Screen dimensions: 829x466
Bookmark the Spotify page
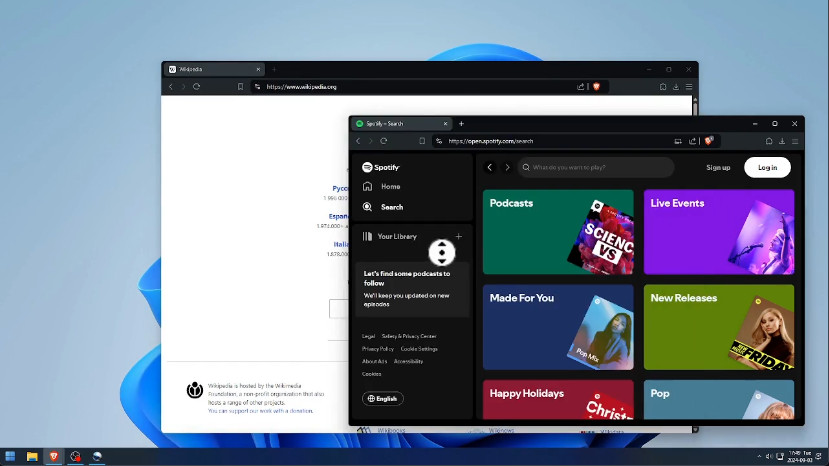pyautogui.click(x=422, y=141)
